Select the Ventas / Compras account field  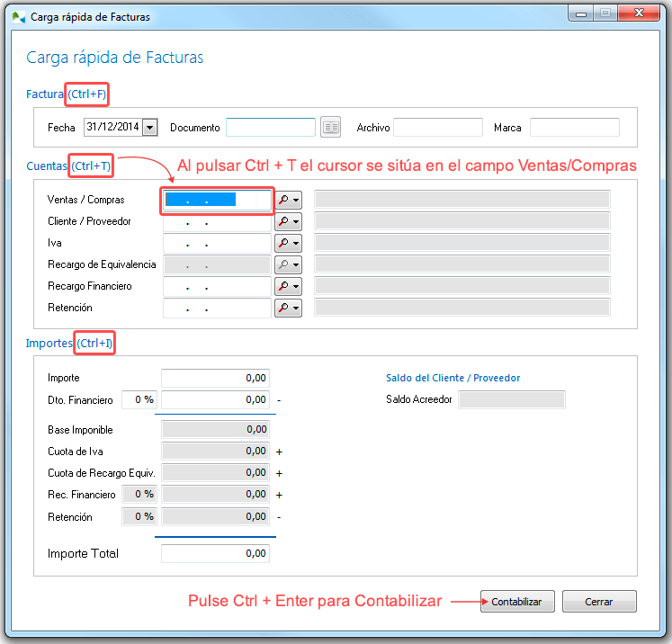(217, 200)
